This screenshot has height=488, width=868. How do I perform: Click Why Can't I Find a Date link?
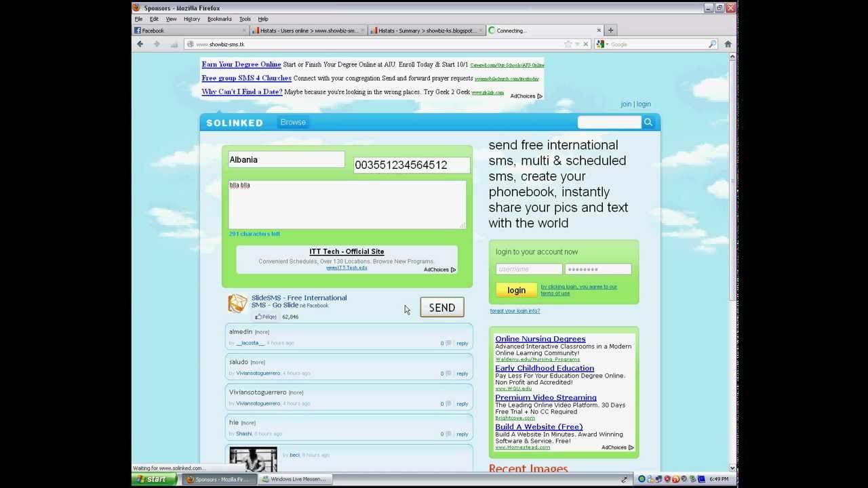[242, 91]
